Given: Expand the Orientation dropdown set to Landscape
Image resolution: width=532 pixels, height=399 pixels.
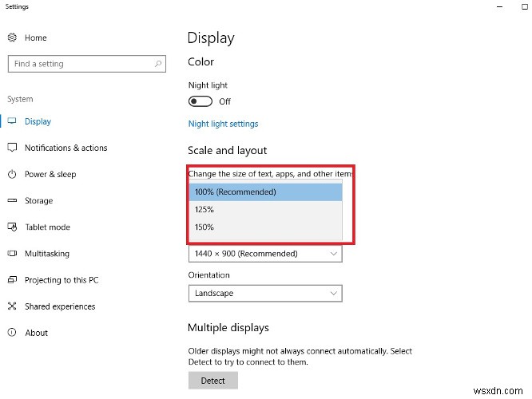Looking at the screenshot, I should [x=265, y=293].
